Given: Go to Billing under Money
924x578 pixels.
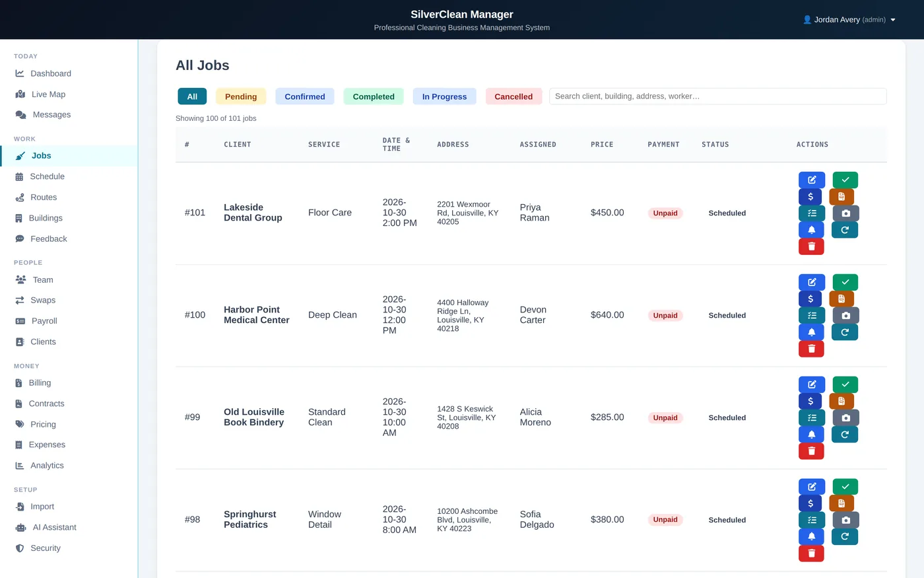Looking at the screenshot, I should click(69, 383).
